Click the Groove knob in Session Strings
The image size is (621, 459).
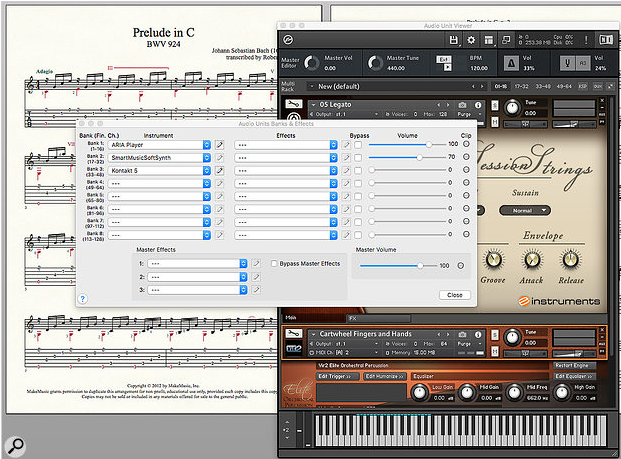(x=493, y=260)
